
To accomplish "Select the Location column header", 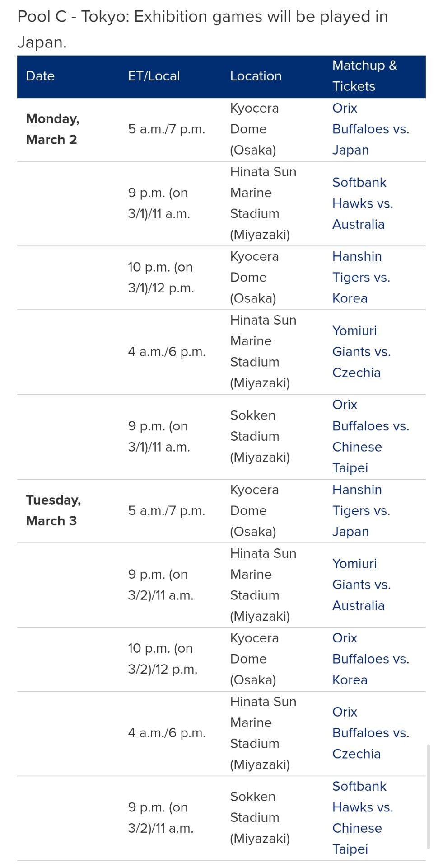I will click(256, 76).
